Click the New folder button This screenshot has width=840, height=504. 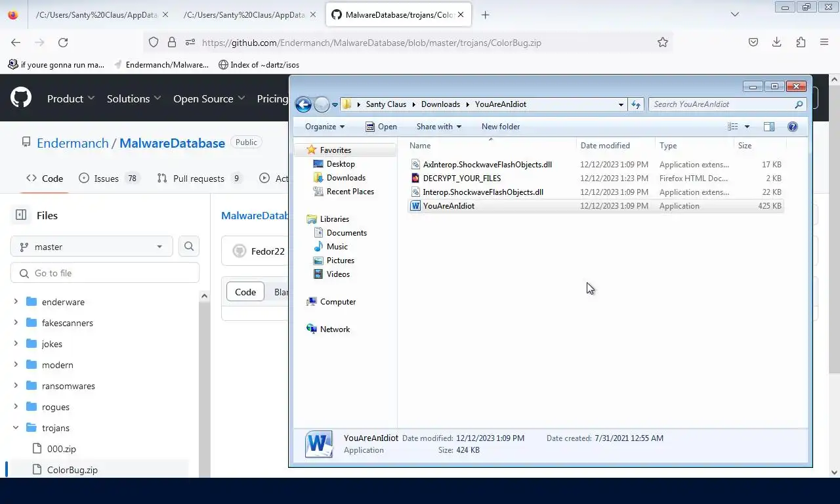pos(501,127)
